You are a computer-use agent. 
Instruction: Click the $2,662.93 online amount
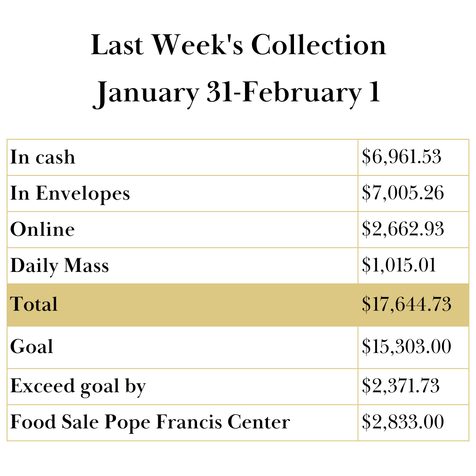pos(402,230)
